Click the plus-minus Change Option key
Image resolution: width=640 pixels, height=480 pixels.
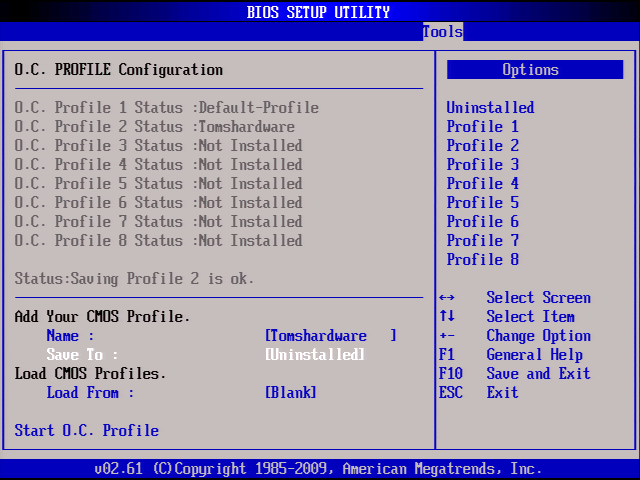click(447, 336)
